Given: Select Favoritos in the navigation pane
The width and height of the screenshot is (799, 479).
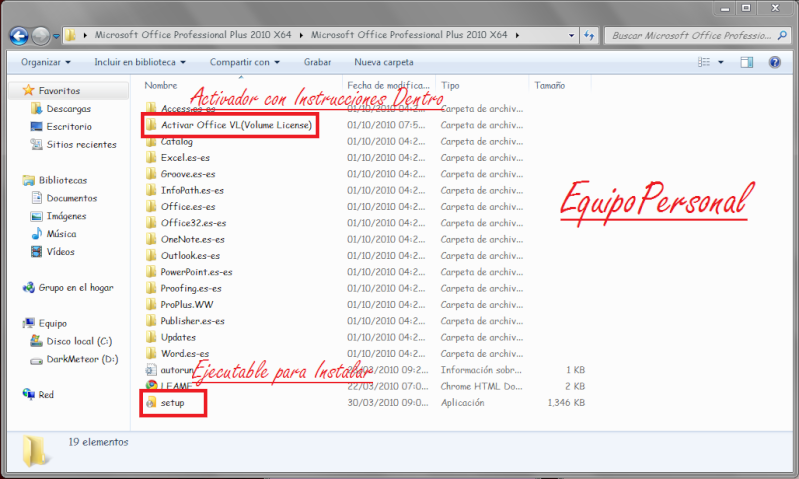Looking at the screenshot, I should pos(59,91).
